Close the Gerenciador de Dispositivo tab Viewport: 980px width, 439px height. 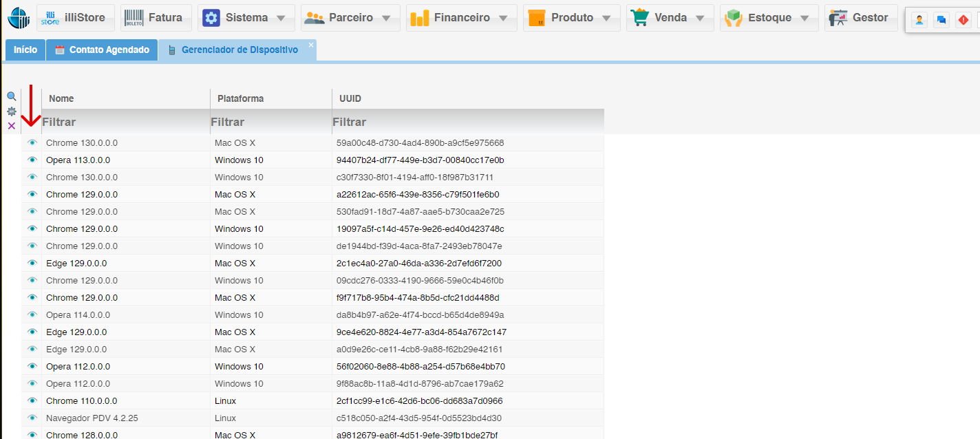310,45
